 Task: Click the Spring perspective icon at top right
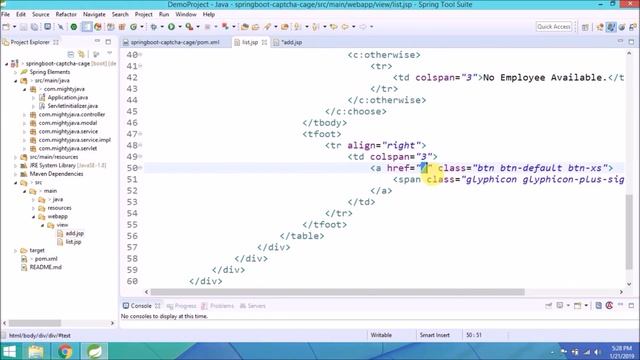622,27
